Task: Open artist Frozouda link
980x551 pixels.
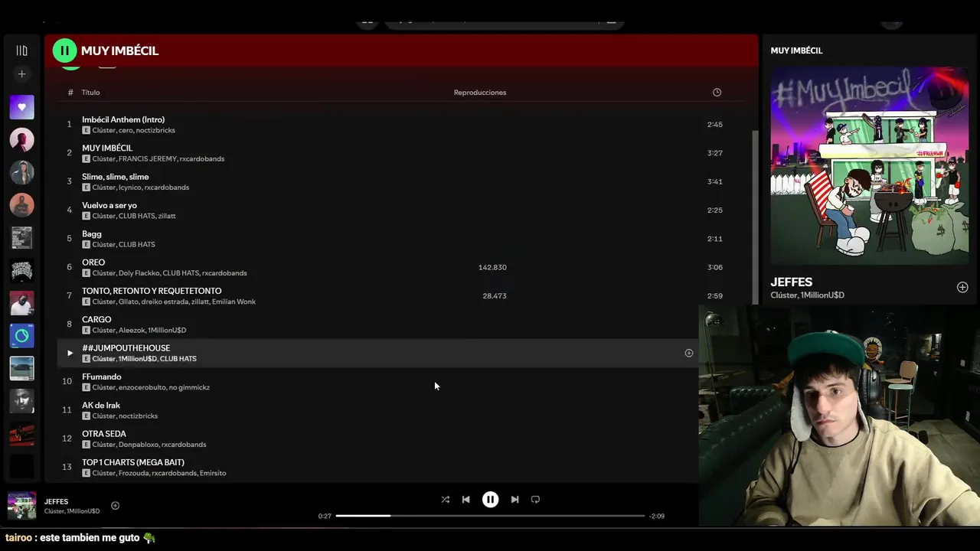Action: coord(134,473)
